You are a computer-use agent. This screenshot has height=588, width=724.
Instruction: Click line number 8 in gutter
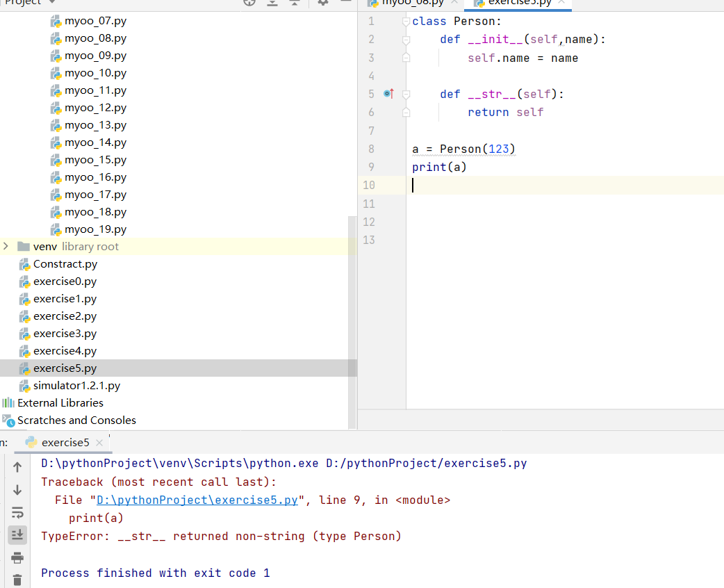click(371, 149)
